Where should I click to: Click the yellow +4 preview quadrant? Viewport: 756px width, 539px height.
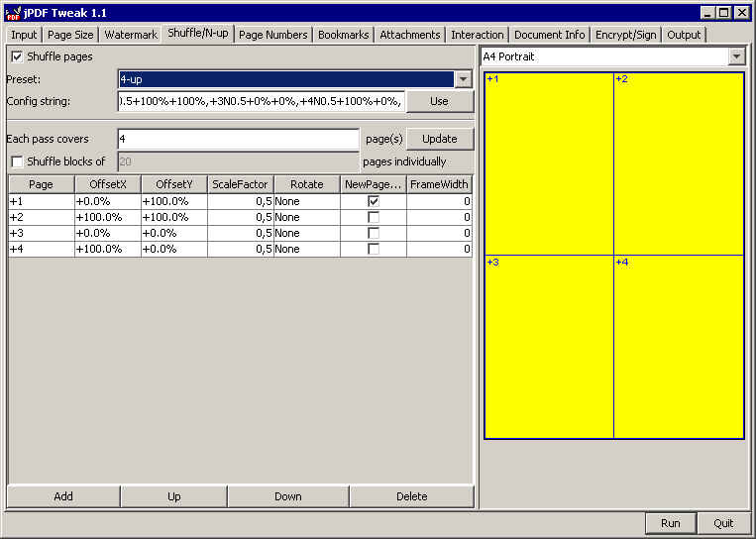[678, 347]
